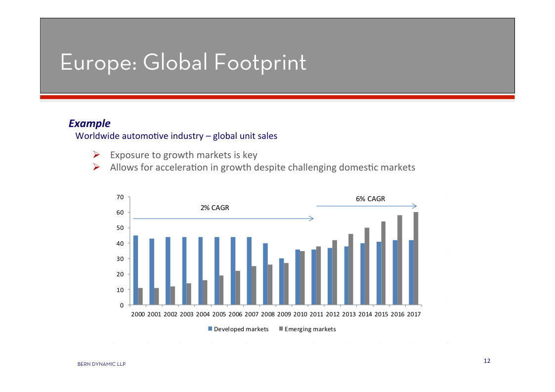The height and width of the screenshot is (392, 555).
Task: Click the blue Developed markets bar for 2000
Action: coord(135,270)
